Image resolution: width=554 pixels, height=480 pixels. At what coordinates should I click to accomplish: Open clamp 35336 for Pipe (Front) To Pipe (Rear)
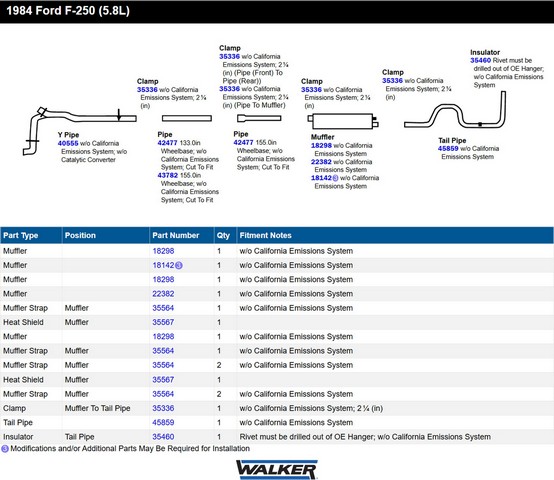coord(229,57)
